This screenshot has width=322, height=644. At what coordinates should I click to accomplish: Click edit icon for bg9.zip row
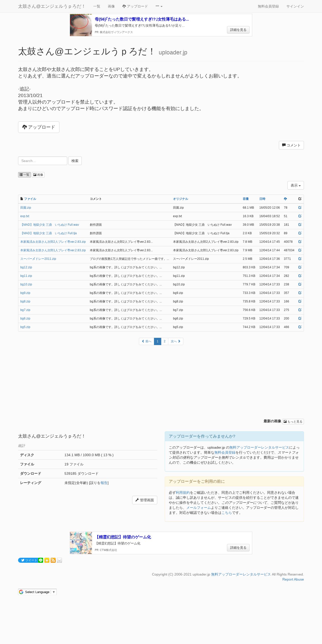pos(300,293)
